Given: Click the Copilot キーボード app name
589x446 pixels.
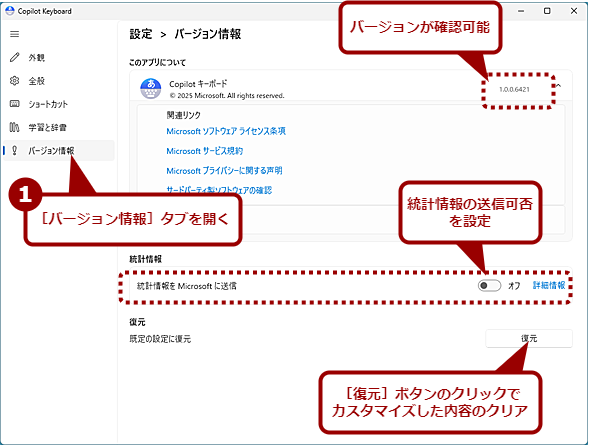Looking at the screenshot, I should pyautogui.click(x=198, y=84).
